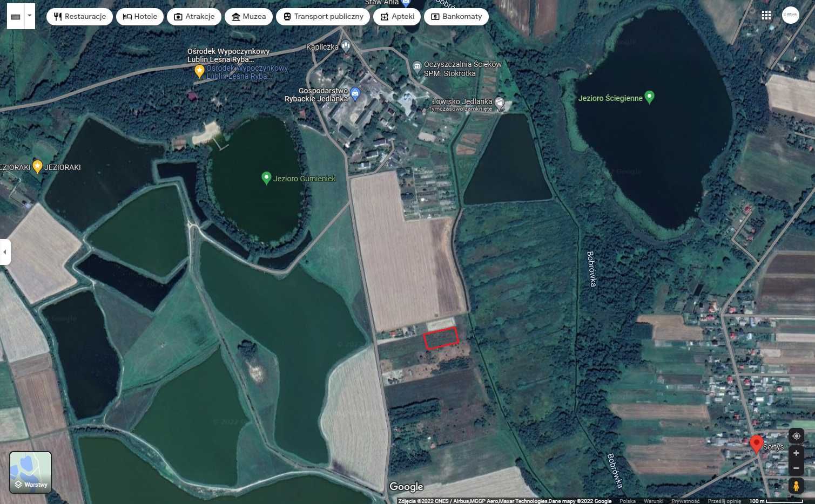Select the Jezioro Ściegienne green pin
815x504 pixels.
pos(650,97)
